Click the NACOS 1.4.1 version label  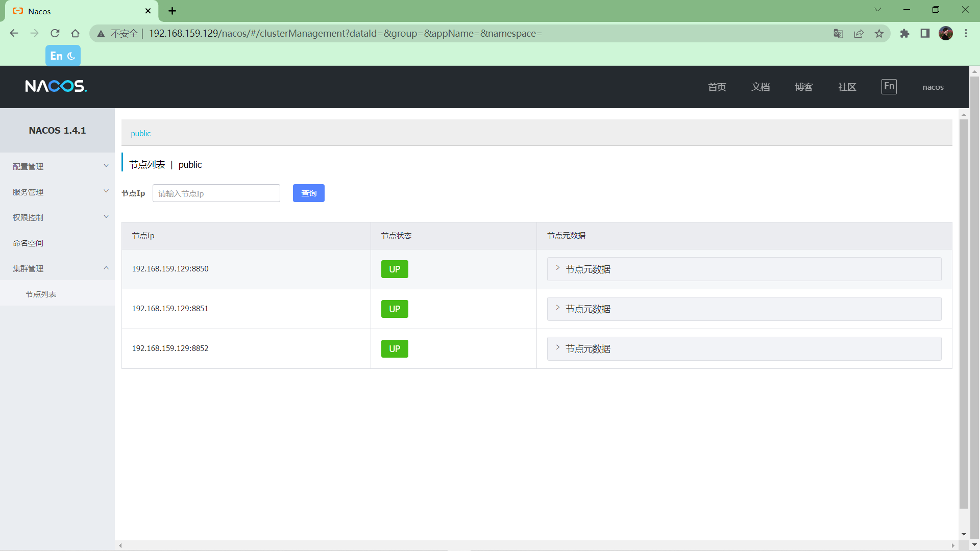pos(57,131)
